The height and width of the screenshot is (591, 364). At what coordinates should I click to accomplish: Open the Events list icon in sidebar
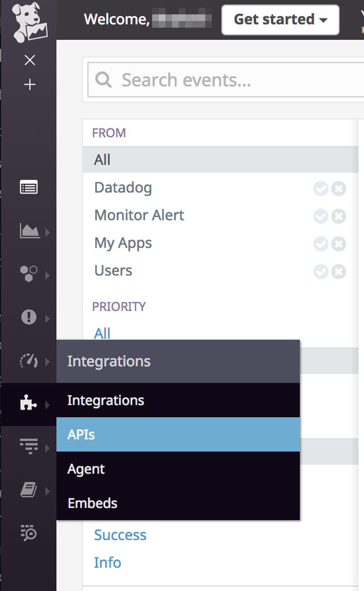pos(29,187)
